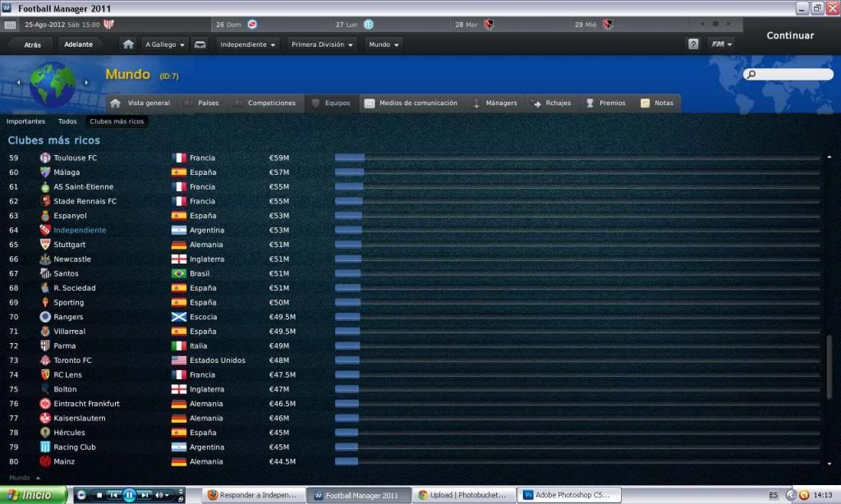Image resolution: width=841 pixels, height=504 pixels.
Task: Open the Mundo dropdown in the navigation bar
Action: pyautogui.click(x=384, y=44)
